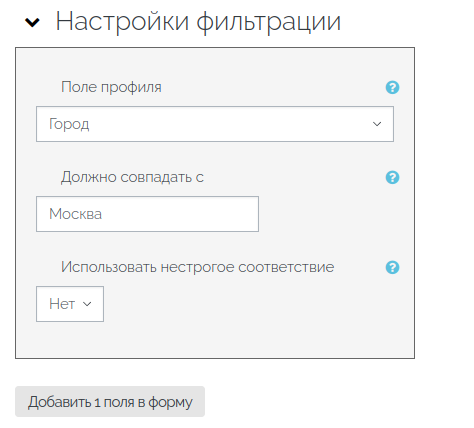The height and width of the screenshot is (428, 474).
Task: Click the Должно совпадать с label
Action: (x=132, y=177)
